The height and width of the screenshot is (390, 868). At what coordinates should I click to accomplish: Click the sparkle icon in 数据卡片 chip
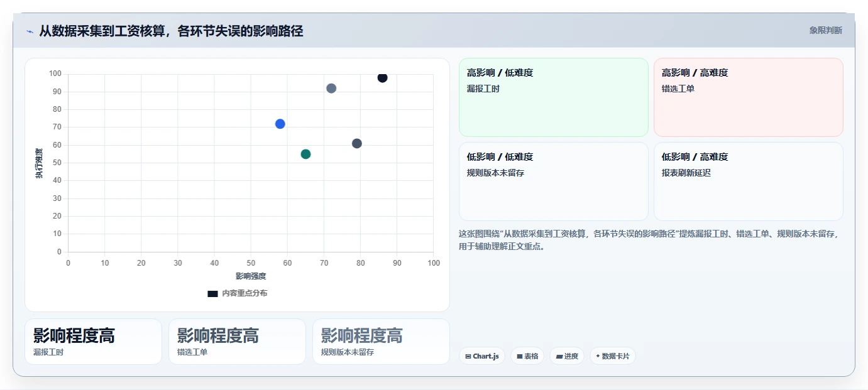tap(598, 356)
